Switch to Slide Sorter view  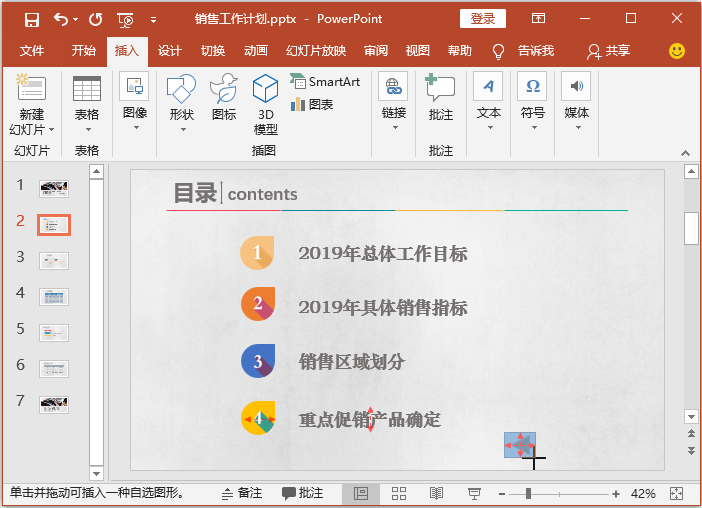coord(398,494)
